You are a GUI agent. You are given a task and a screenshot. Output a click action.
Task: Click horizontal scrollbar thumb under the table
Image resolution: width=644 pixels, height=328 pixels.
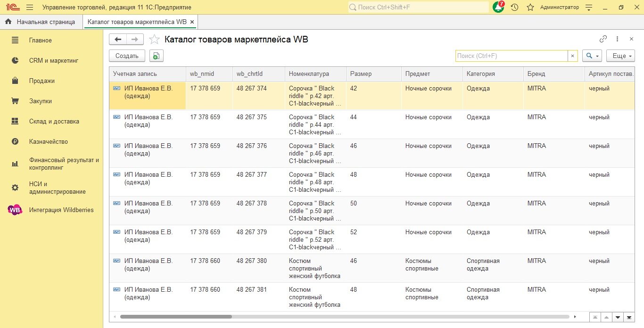pyautogui.click(x=176, y=317)
